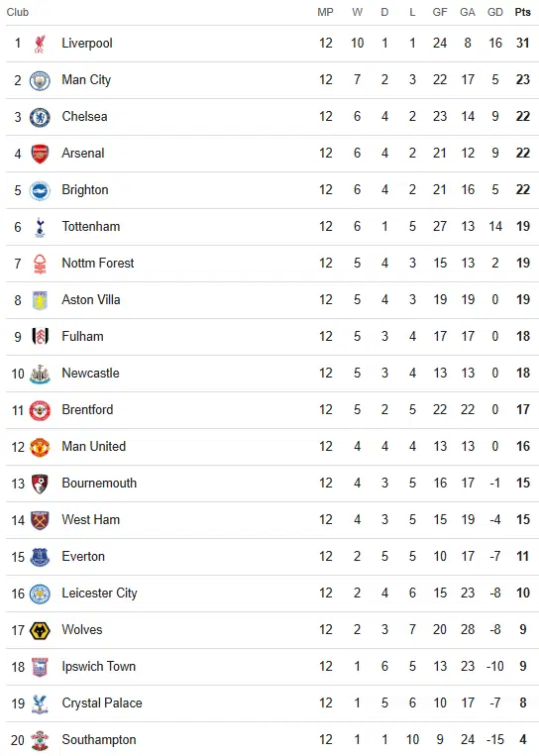539x756 pixels.
Task: Click the Man United crest icon
Action: pos(40,447)
